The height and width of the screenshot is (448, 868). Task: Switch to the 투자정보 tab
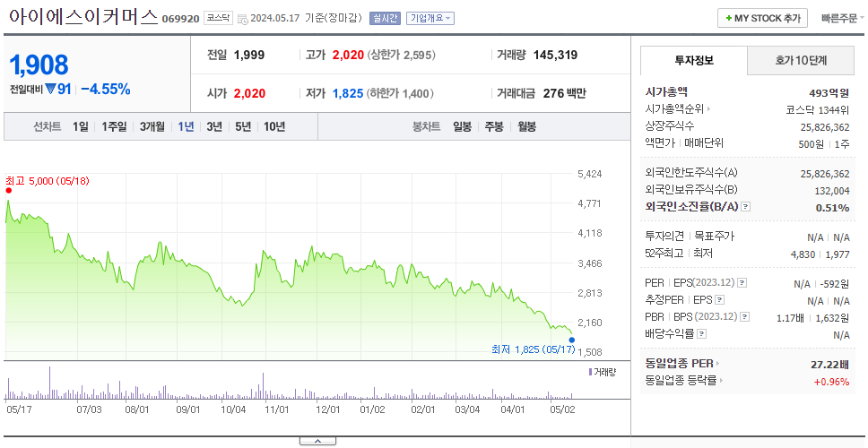pyautogui.click(x=694, y=60)
